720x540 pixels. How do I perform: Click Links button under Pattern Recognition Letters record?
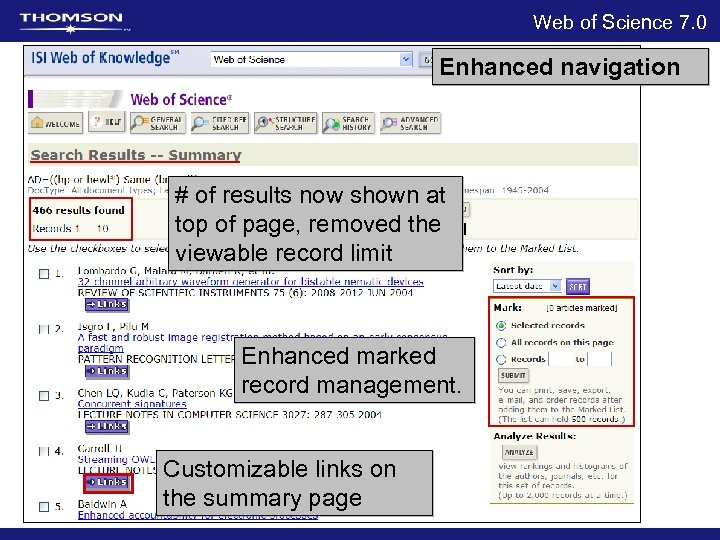click(107, 371)
